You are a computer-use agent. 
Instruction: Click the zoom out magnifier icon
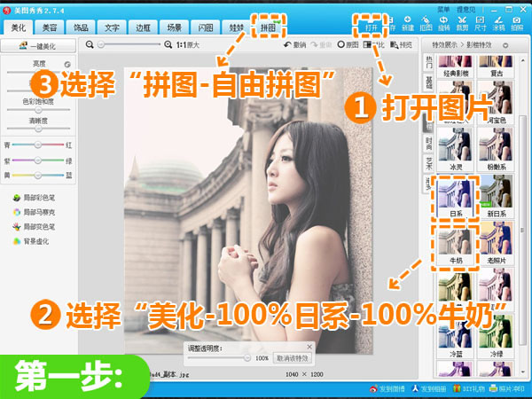[x=90, y=44]
